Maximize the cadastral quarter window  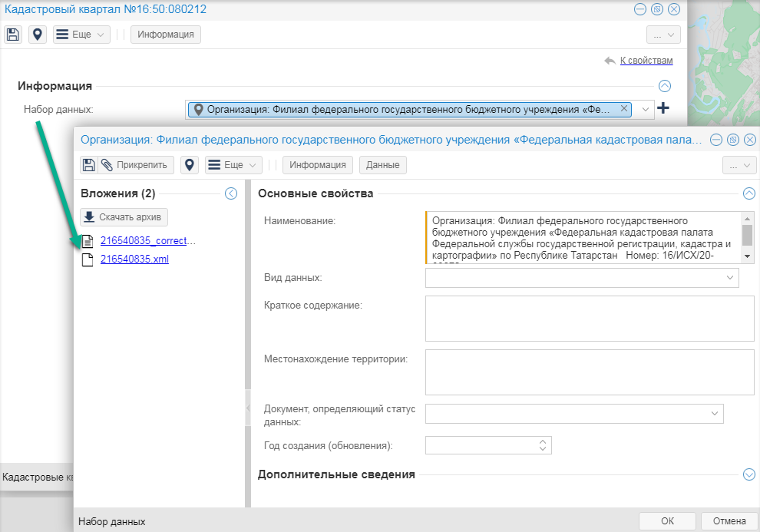[657, 9]
